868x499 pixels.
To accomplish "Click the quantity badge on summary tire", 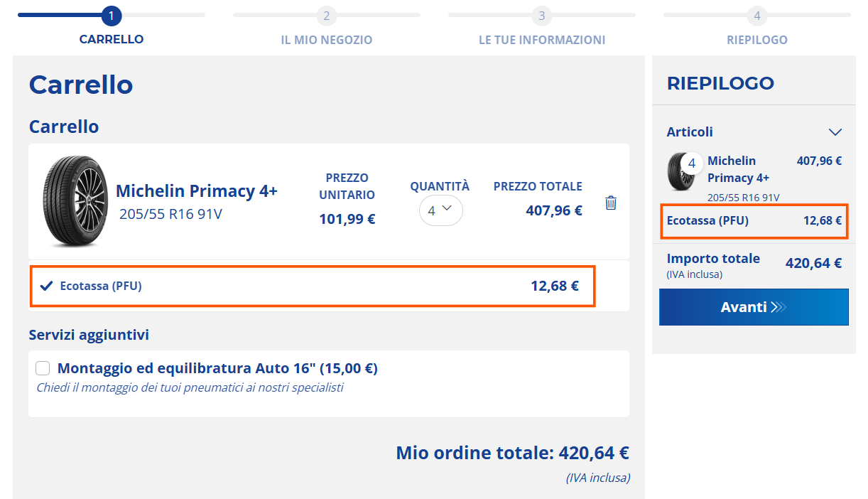I will click(x=692, y=163).
